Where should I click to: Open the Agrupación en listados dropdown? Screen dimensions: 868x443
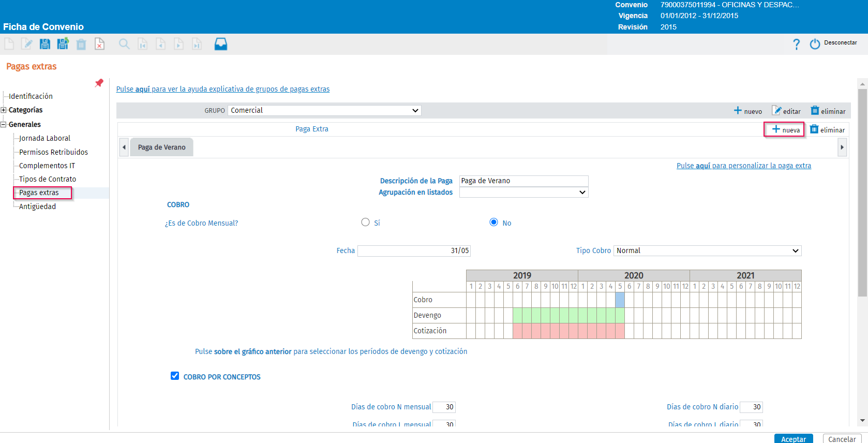523,192
